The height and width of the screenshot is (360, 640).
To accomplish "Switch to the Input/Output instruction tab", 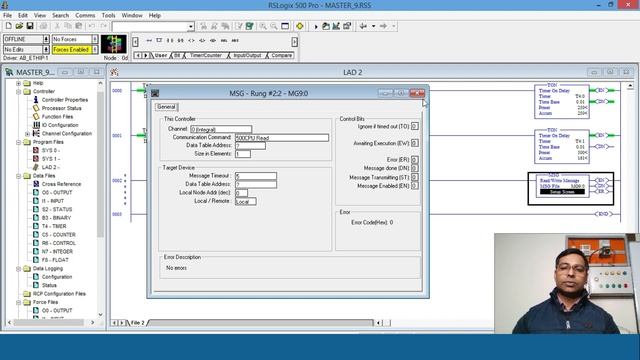I will point(247,55).
